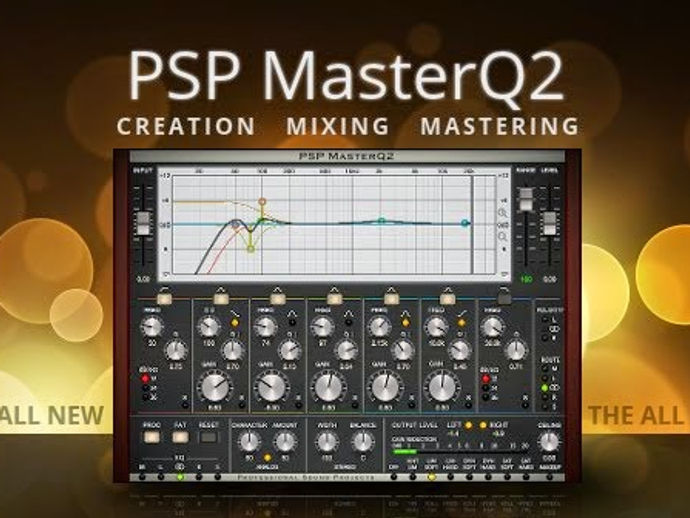This screenshot has width=690, height=518.
Task: Click the lit bell shape LED in the 2.15k band
Action: coord(405,323)
